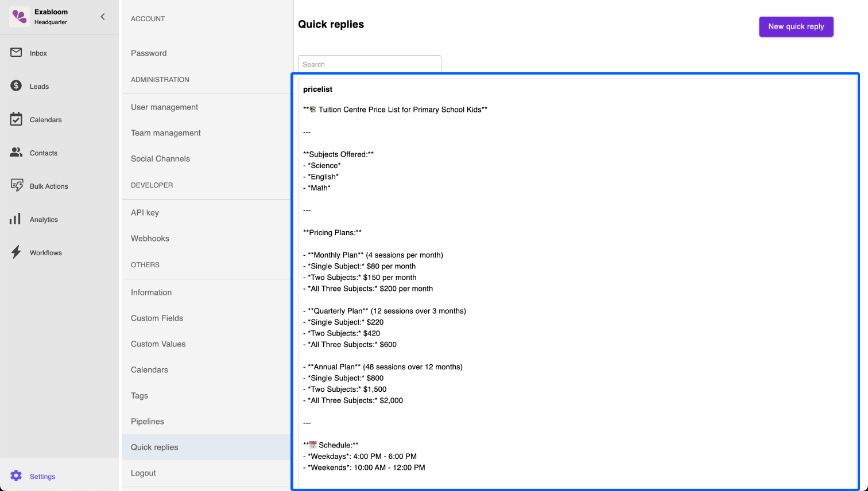
Task: Focus the quick replies Search field
Action: tap(369, 64)
